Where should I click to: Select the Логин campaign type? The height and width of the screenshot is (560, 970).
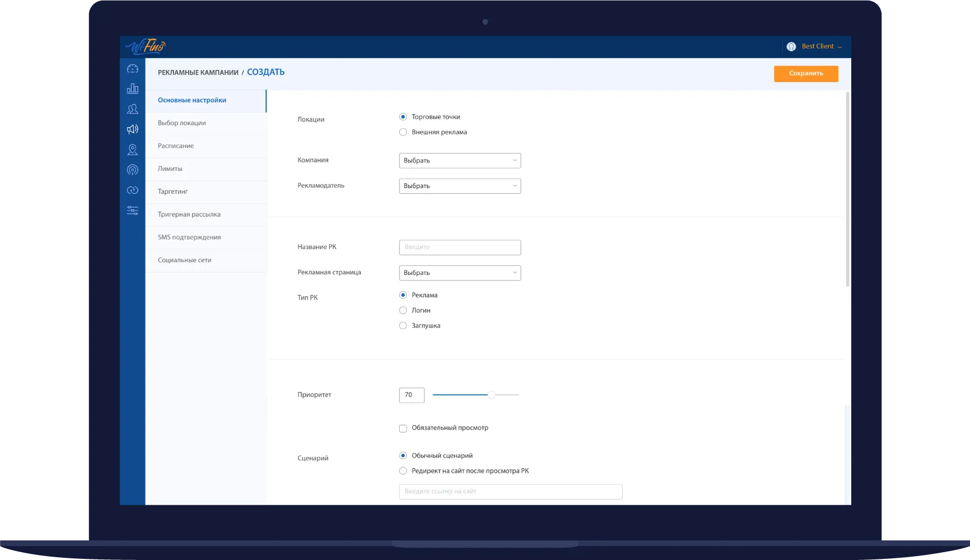[403, 310]
